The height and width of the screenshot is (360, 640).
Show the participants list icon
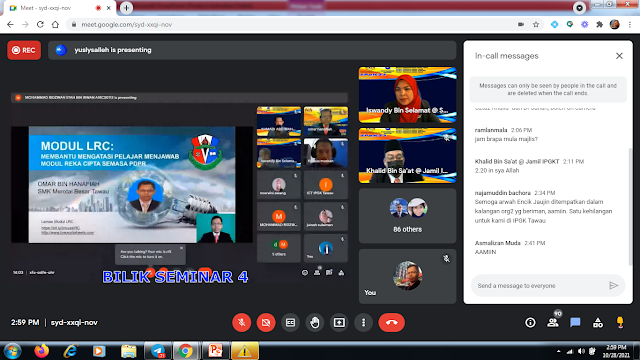point(553,323)
